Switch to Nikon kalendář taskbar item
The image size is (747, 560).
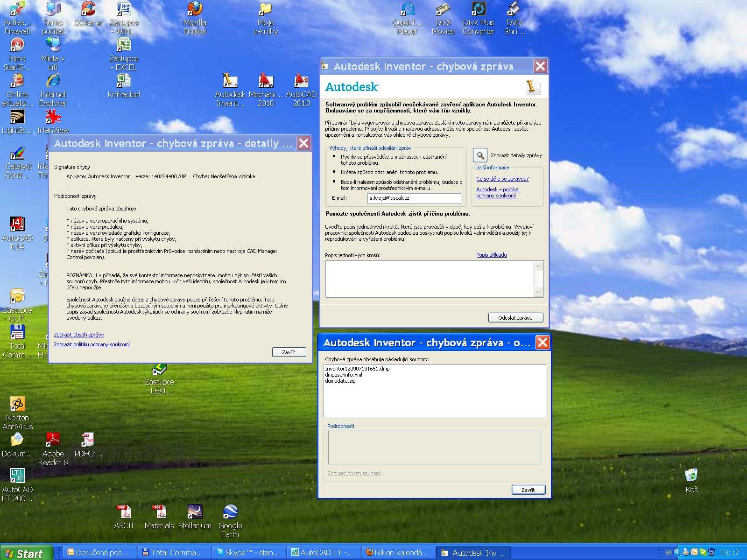pyautogui.click(x=398, y=553)
